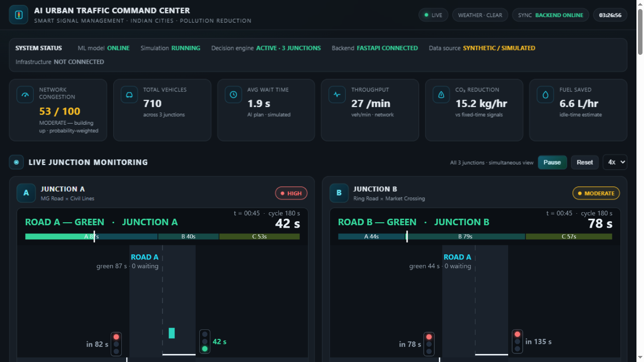Click the Throughput pulse icon
644x362 pixels.
point(337,95)
